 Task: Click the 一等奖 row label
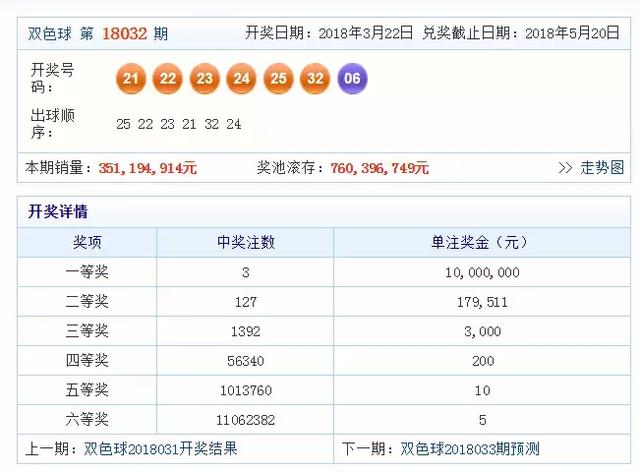click(87, 272)
